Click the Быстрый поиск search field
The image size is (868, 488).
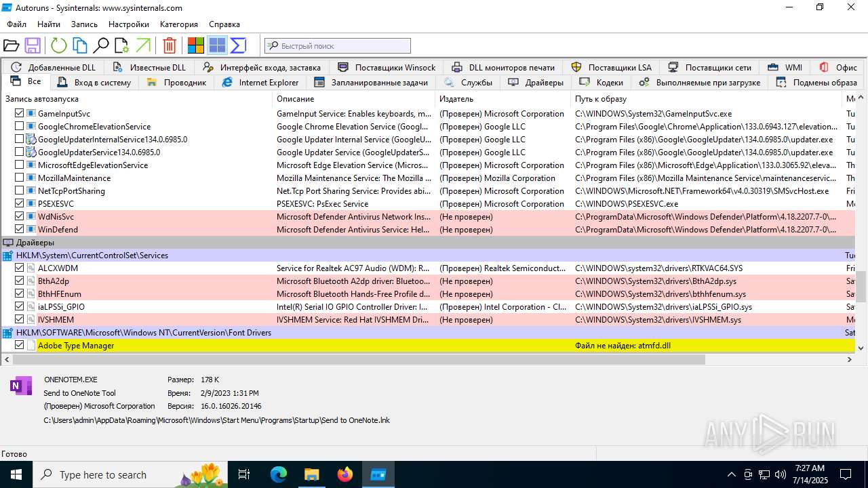[x=338, y=46]
